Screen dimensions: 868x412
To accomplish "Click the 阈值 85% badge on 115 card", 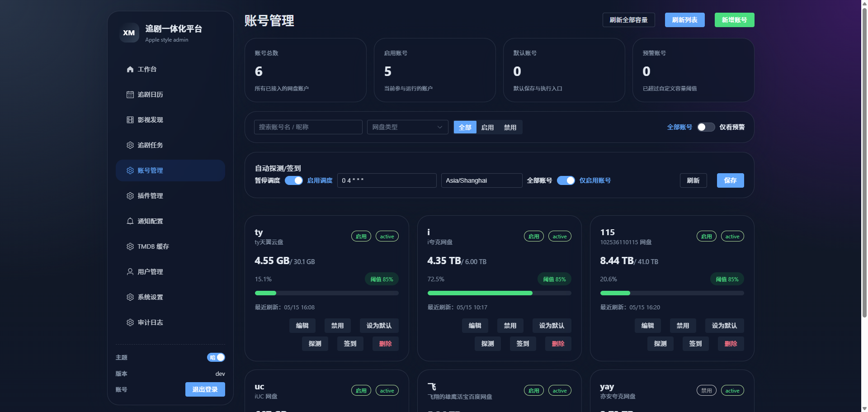I will pyautogui.click(x=727, y=279).
